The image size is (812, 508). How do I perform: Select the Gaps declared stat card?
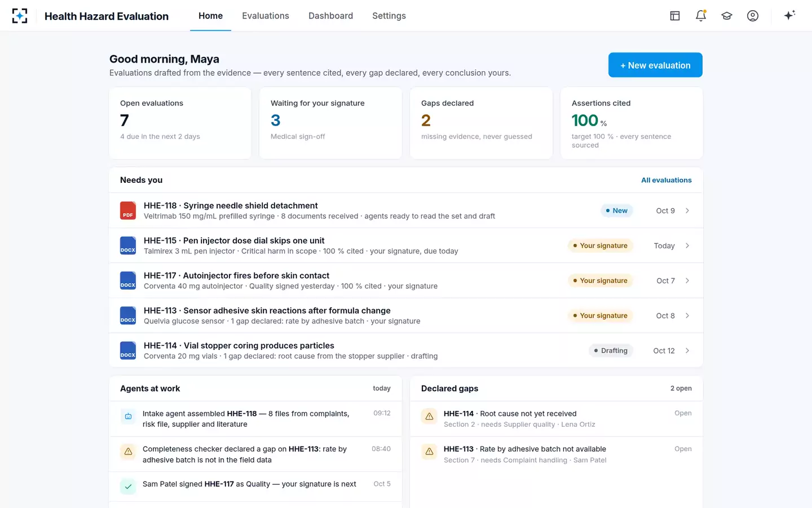[x=481, y=123]
